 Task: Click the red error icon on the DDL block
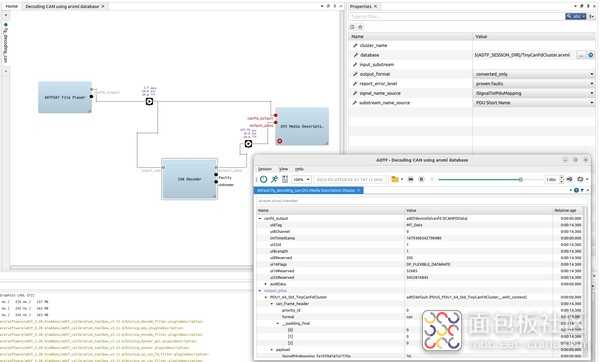(x=280, y=141)
